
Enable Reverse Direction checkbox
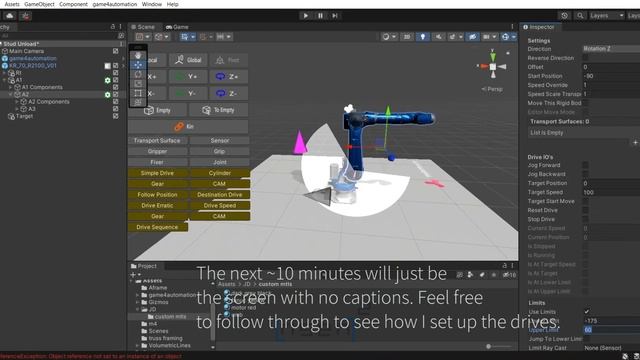[586, 58]
